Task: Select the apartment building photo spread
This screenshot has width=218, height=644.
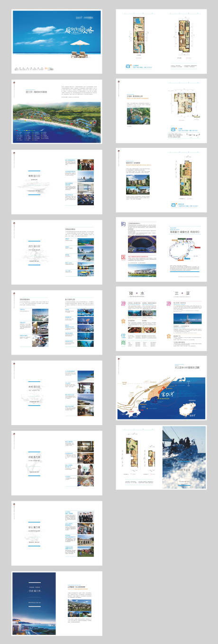Action: [x=162, y=180]
